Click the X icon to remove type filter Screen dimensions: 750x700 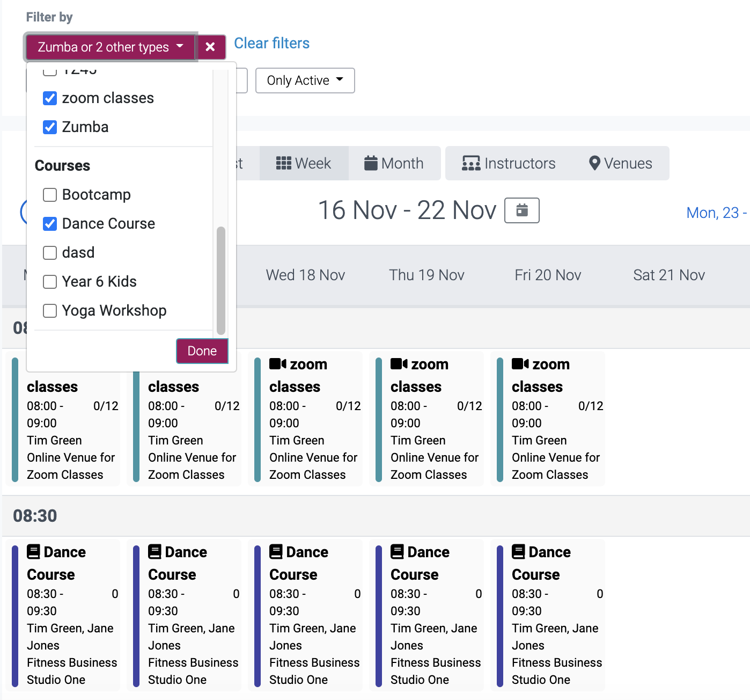(x=210, y=47)
